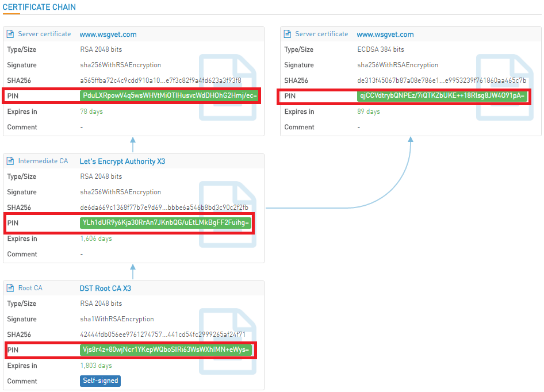Click the document icon beside Intermediate CA label
Screen dimensions: 544x392
(10, 162)
